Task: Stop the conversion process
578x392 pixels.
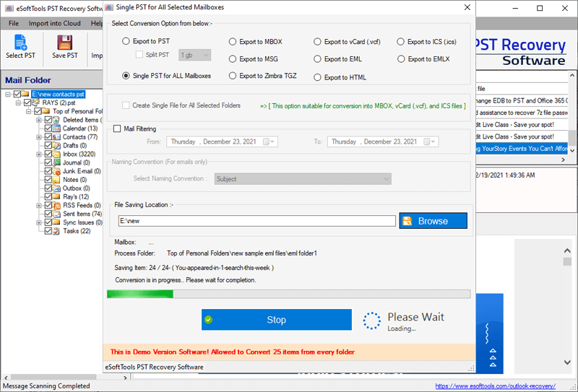Action: coord(277,319)
